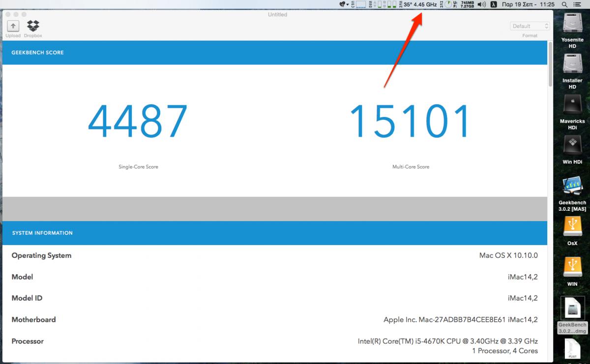Click the green pie gauge in menu bar
The width and height of the screenshot is (590, 364).
[x=448, y=4]
